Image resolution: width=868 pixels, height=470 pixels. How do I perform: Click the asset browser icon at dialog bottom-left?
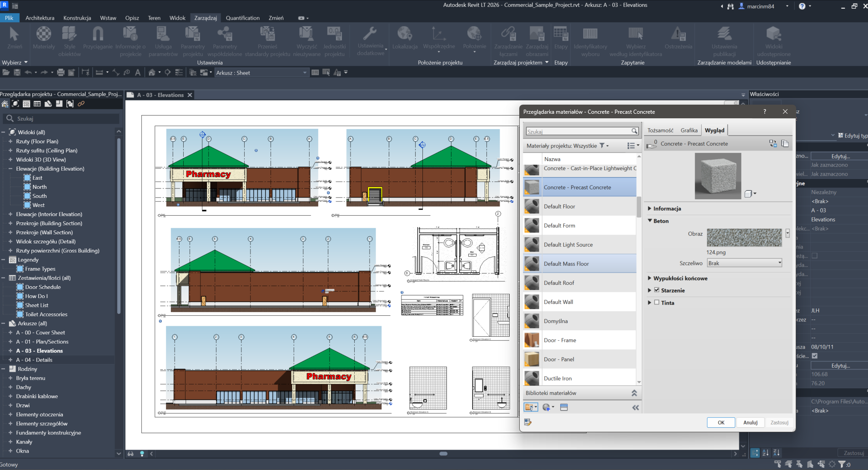pyautogui.click(x=528, y=422)
